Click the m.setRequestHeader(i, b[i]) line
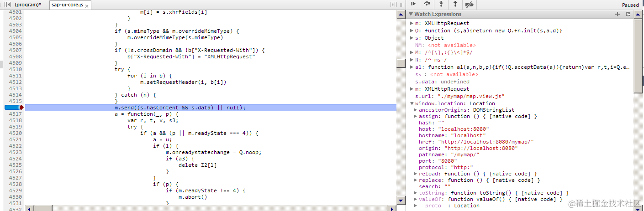 click(183, 82)
